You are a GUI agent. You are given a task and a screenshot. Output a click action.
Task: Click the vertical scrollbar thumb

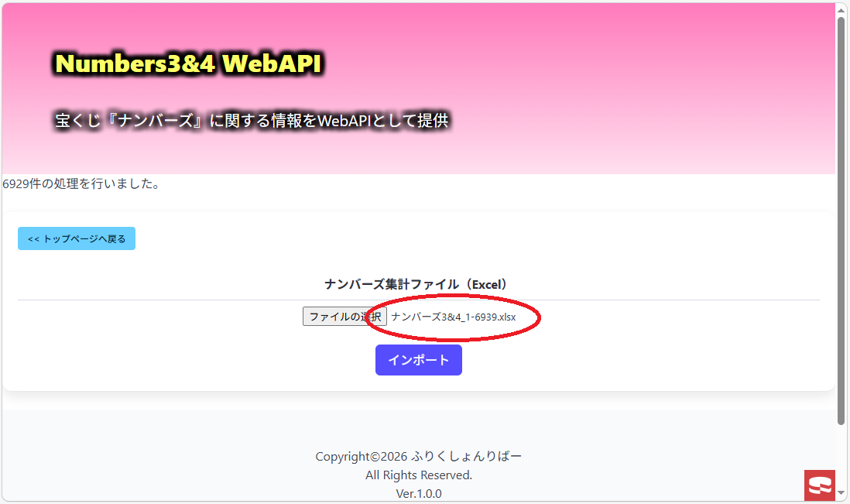841,221
